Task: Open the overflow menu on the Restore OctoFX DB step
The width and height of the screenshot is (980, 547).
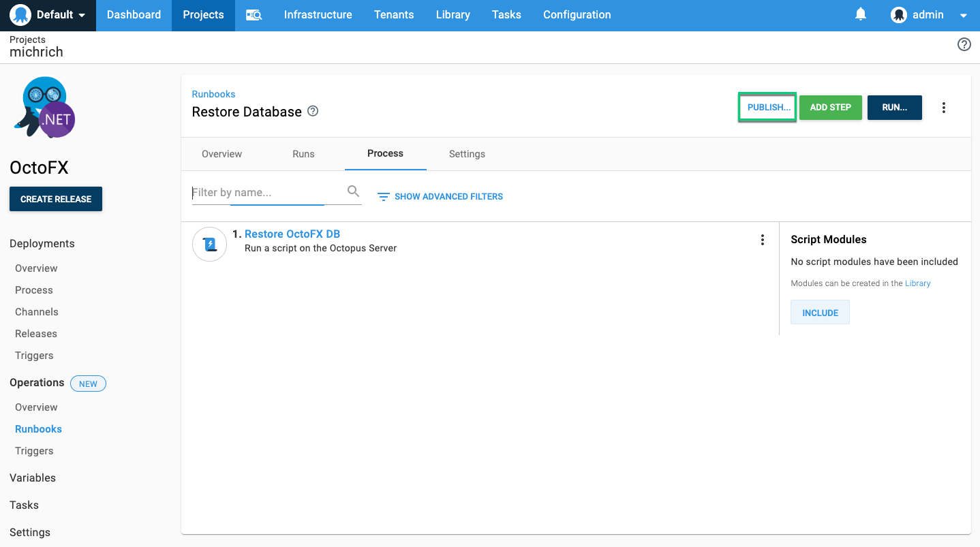Action: tap(763, 240)
